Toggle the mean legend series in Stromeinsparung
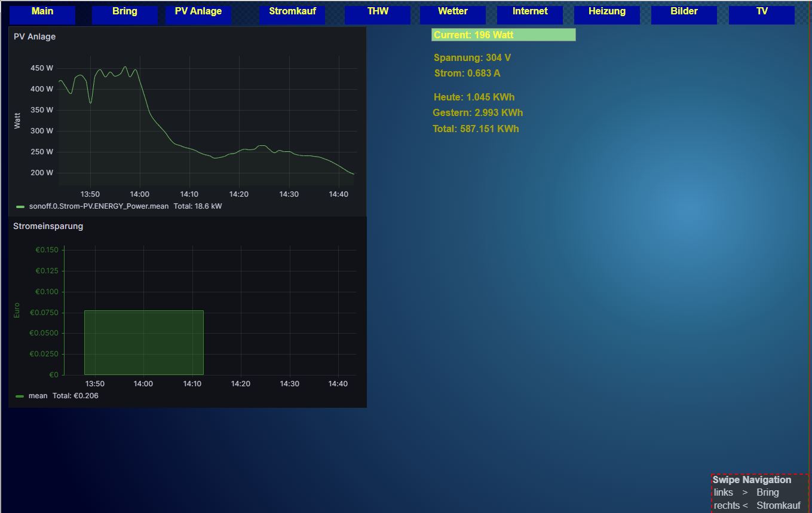 click(38, 396)
